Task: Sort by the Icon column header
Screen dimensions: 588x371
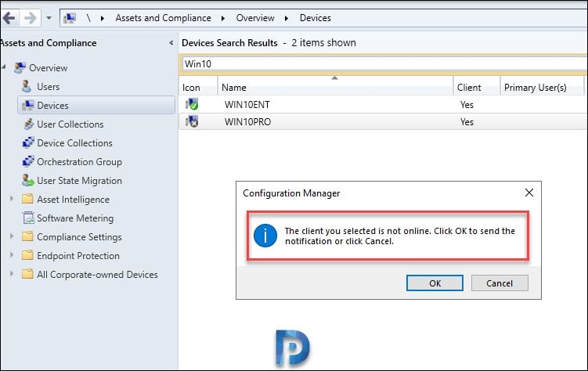Action: point(198,88)
